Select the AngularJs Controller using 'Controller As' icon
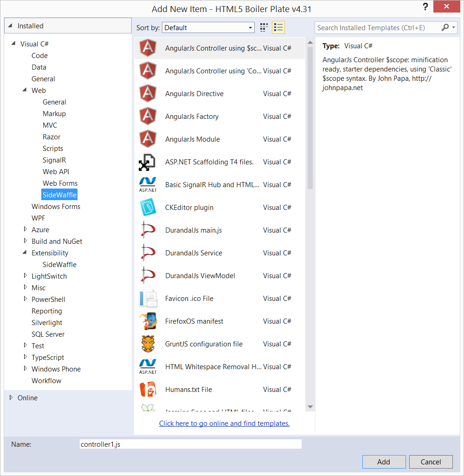Screen dimensions: 464x476 148,71
